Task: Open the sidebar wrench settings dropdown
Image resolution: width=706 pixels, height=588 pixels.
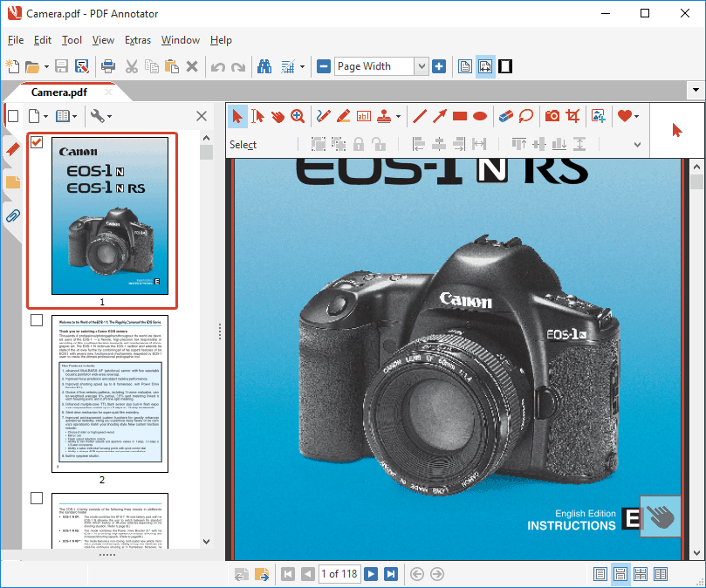Action: (109, 117)
